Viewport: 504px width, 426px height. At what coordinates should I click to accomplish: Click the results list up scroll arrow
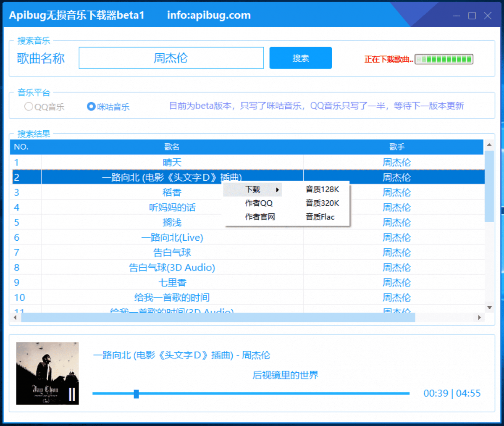point(489,145)
